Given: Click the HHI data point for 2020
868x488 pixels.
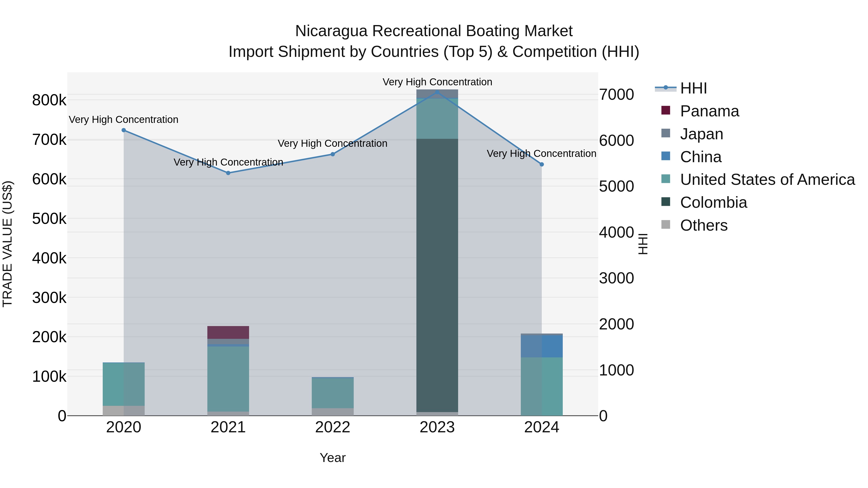Looking at the screenshot, I should [x=124, y=130].
